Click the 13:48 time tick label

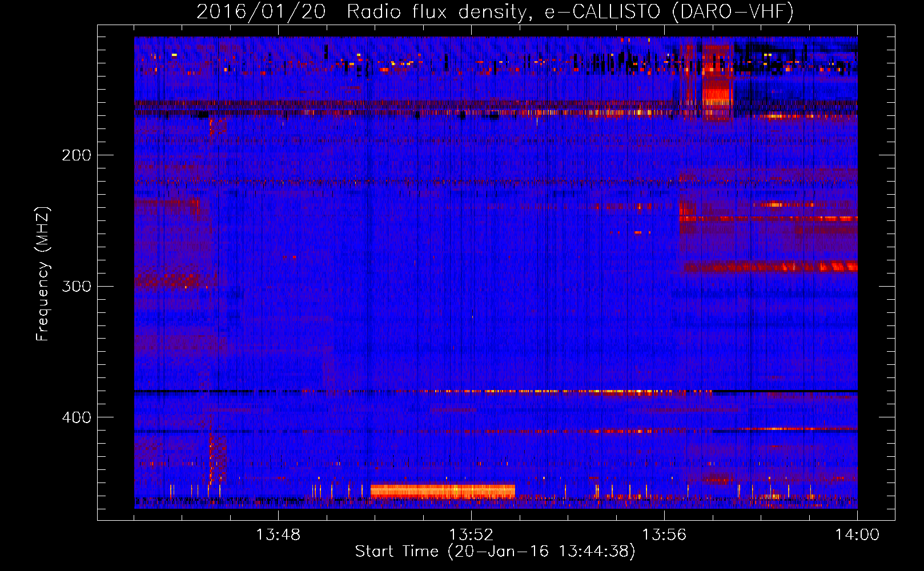[x=278, y=535]
